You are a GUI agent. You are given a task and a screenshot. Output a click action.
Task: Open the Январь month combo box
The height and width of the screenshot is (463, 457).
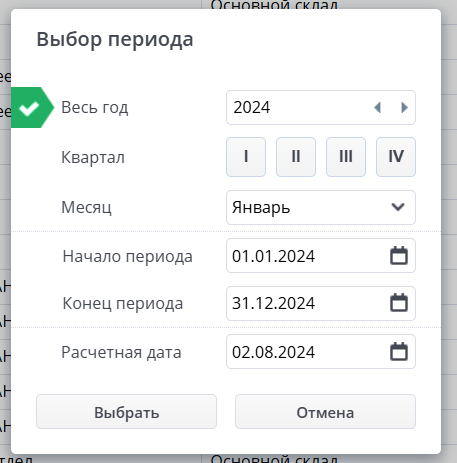(x=321, y=207)
